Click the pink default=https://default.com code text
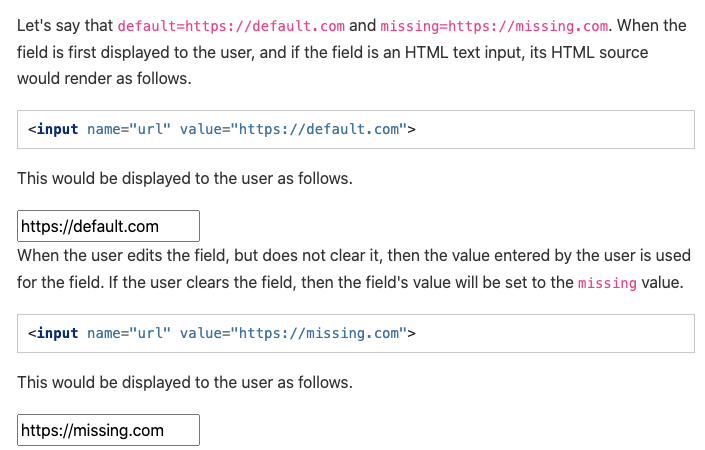This screenshot has width=705, height=450. click(x=231, y=26)
